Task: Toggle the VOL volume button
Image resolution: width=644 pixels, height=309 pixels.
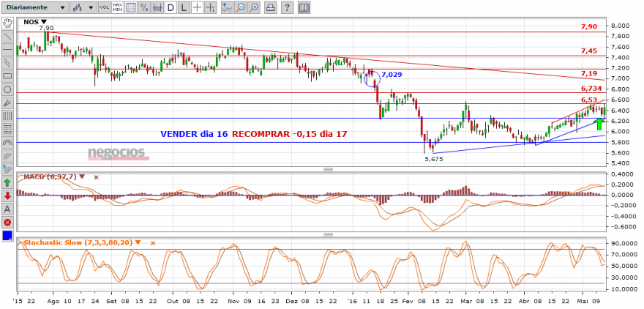Action: [x=105, y=7]
